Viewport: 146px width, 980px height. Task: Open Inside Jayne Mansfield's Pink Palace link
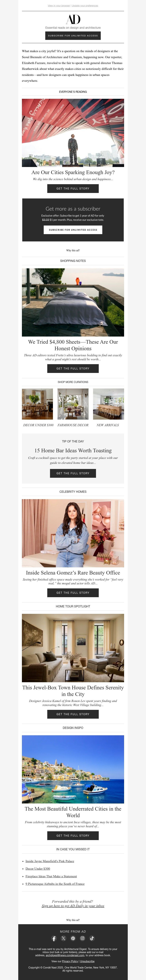50,861
